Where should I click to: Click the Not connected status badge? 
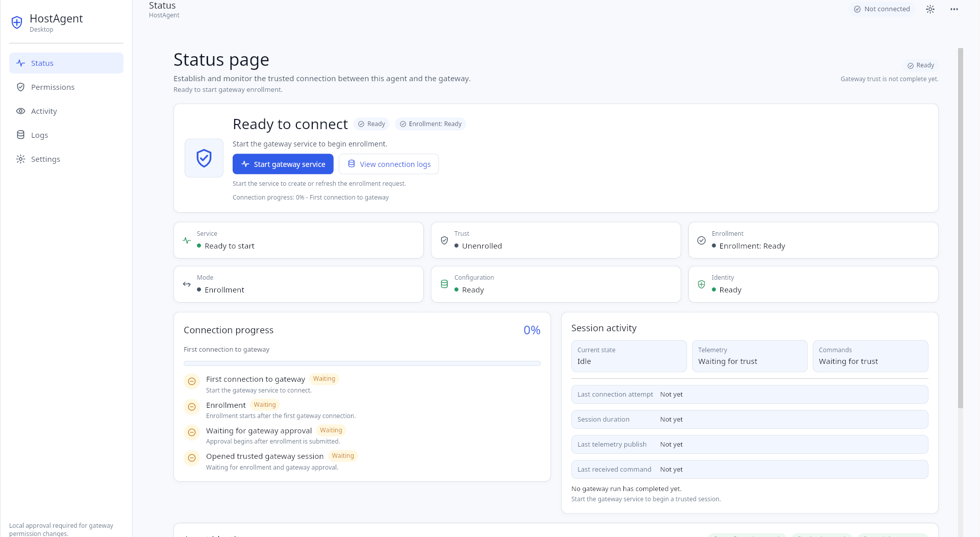pyautogui.click(x=882, y=9)
